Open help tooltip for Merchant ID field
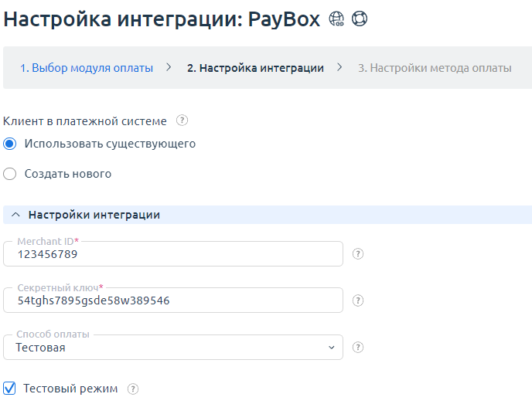This screenshot has height=404, width=532. (358, 254)
